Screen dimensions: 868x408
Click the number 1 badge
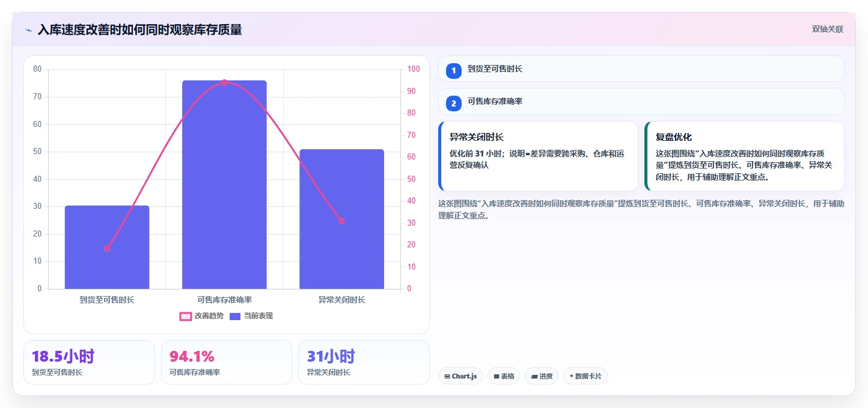(454, 71)
